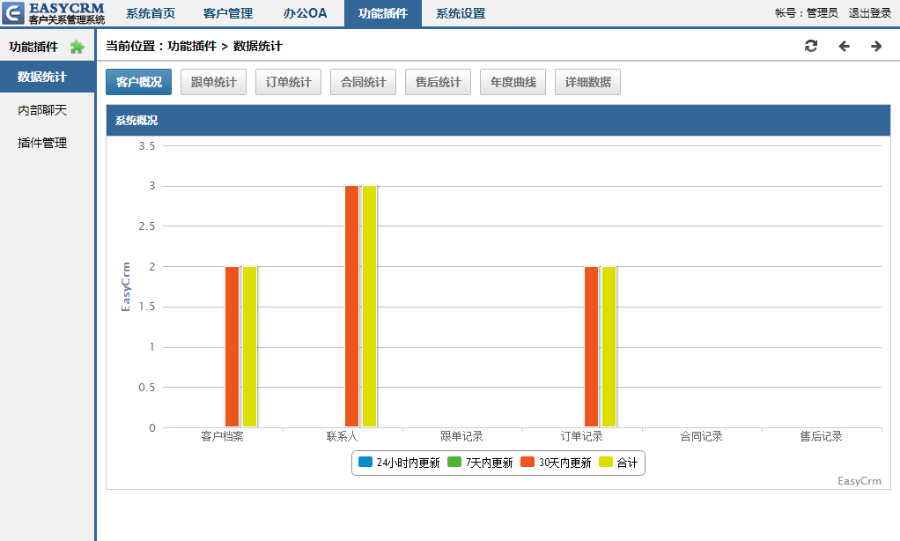Image resolution: width=900 pixels, height=541 pixels.
Task: Refresh the page with the reload icon
Action: point(810,46)
